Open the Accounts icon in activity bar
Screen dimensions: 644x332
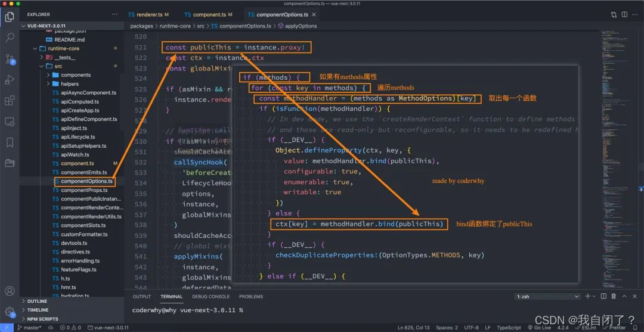coord(10,291)
